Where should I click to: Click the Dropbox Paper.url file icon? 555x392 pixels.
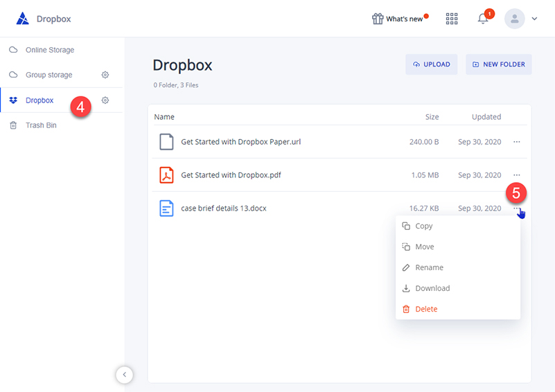point(166,142)
